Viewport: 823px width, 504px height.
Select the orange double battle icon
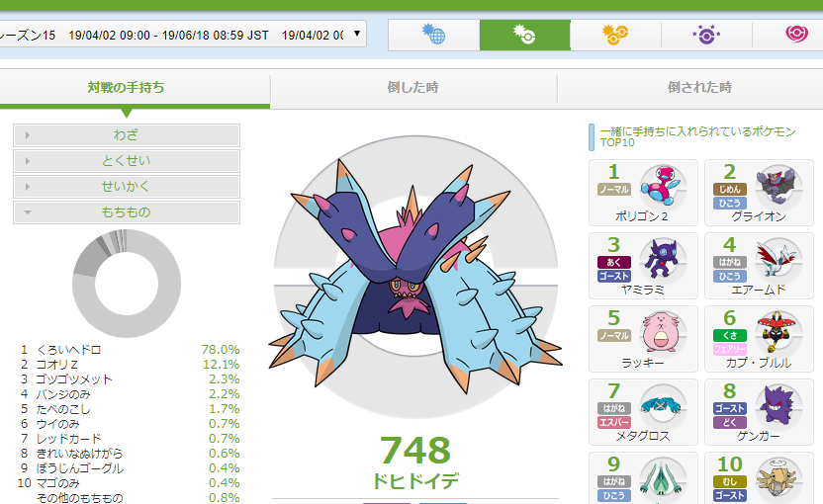pos(615,36)
